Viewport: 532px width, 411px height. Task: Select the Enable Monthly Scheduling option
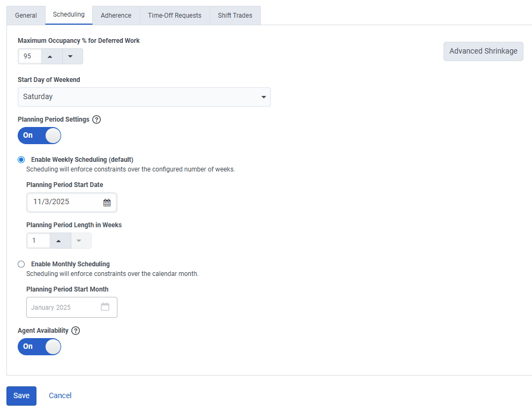[21, 264]
